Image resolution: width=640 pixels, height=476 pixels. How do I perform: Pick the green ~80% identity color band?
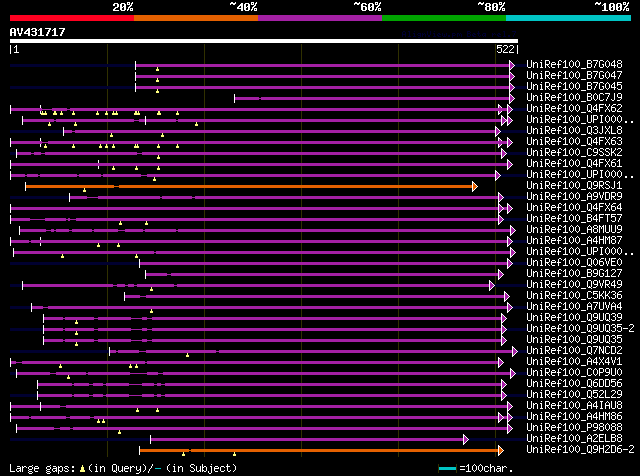click(444, 18)
